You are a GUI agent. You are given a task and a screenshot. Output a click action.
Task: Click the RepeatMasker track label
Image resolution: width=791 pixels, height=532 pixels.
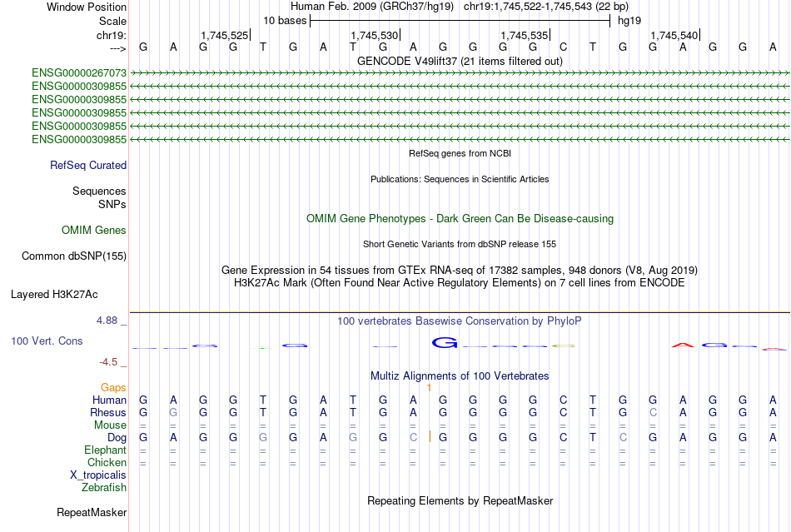pyautogui.click(x=92, y=512)
